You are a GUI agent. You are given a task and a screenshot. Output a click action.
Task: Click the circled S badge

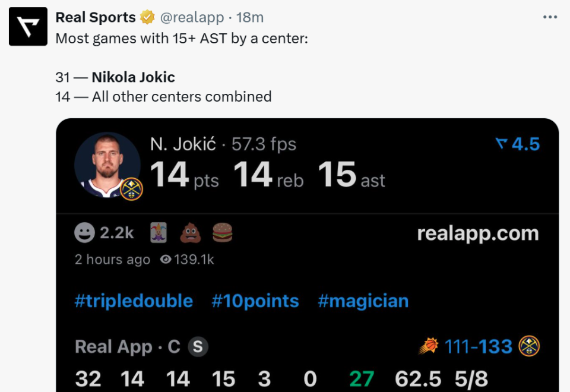198,347
